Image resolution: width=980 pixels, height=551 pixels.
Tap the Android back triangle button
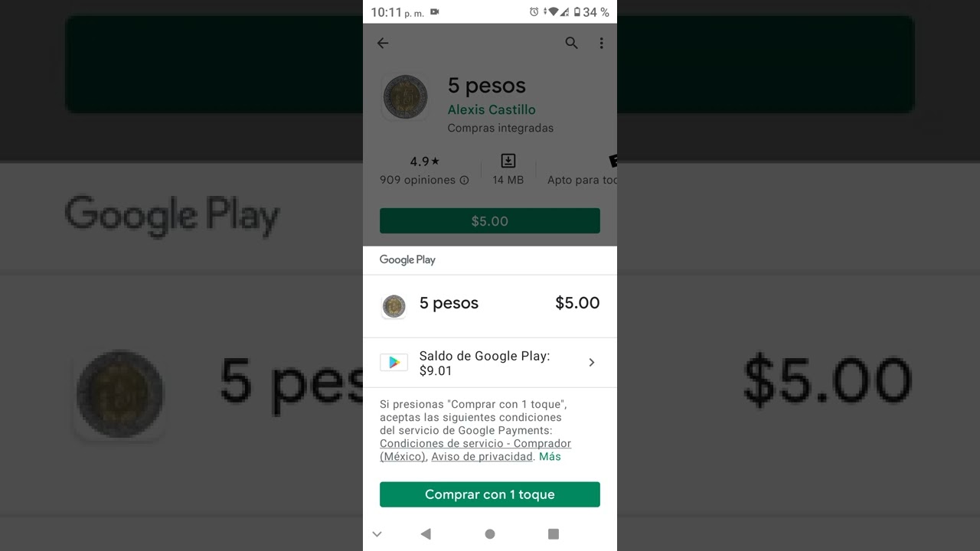pos(426,534)
